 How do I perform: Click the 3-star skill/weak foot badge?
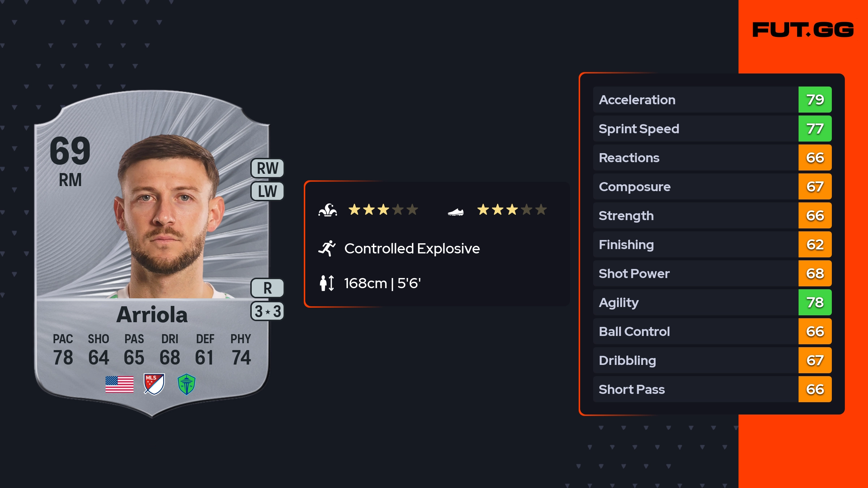[x=268, y=311]
